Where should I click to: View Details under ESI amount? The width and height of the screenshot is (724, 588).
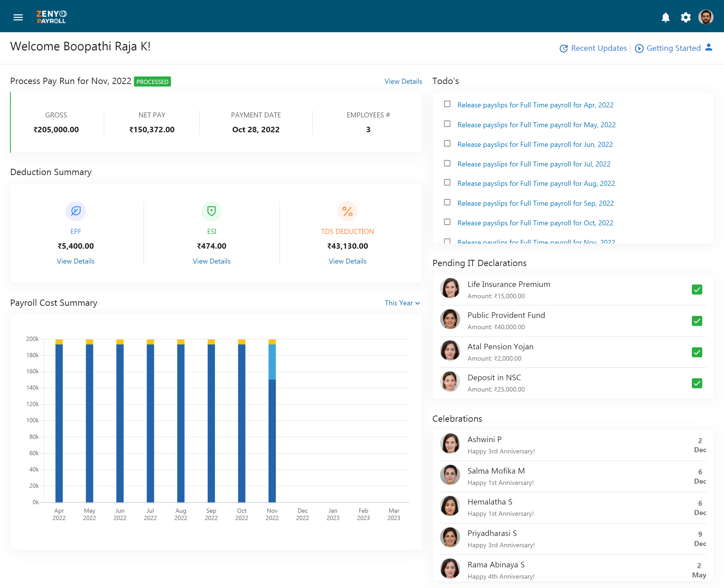(x=212, y=261)
